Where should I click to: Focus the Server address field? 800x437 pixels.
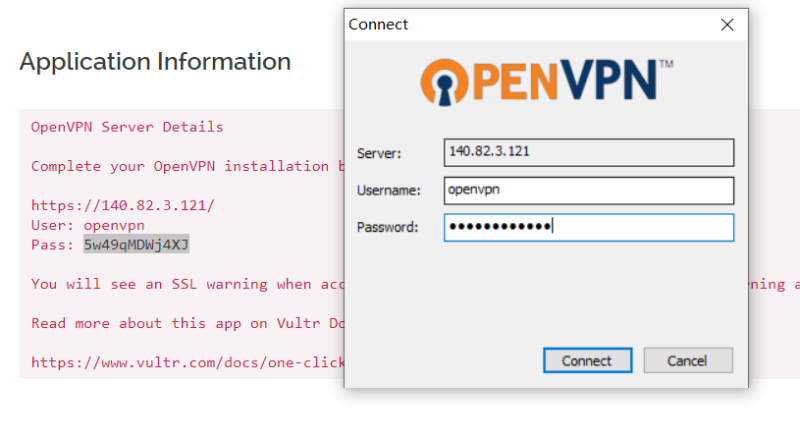(x=590, y=152)
